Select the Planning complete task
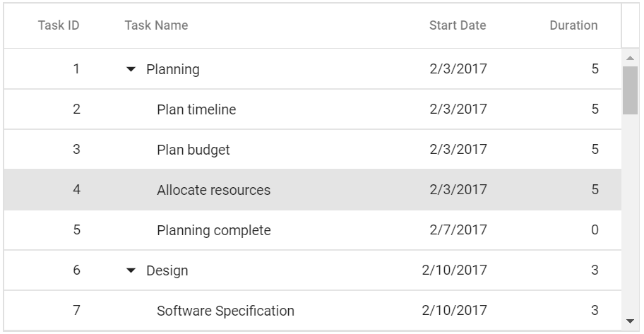644x334 pixels. pos(213,230)
